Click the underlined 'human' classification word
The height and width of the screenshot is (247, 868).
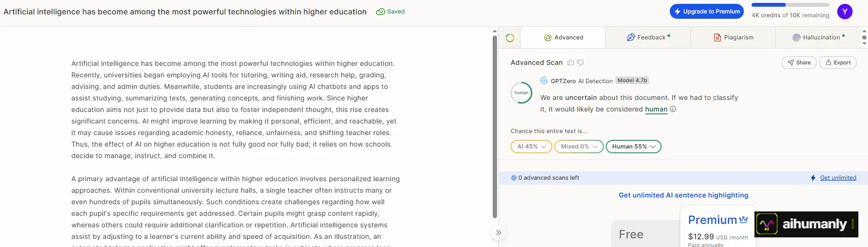click(656, 109)
